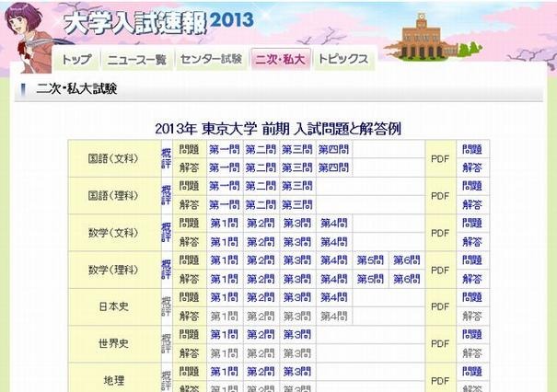Open 国語(文科) 解答 第二問

pos(261,167)
